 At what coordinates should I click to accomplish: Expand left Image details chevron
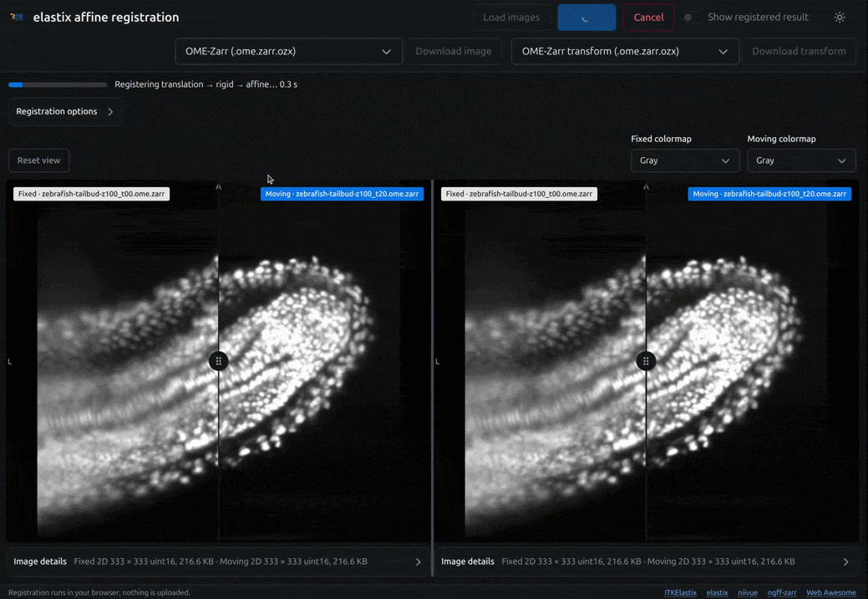(x=418, y=562)
